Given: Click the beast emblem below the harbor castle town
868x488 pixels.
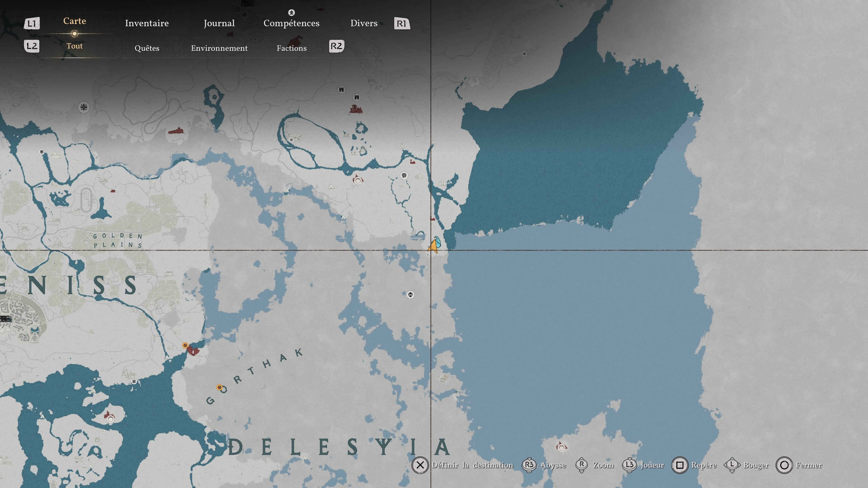Looking at the screenshot, I should [134, 381].
